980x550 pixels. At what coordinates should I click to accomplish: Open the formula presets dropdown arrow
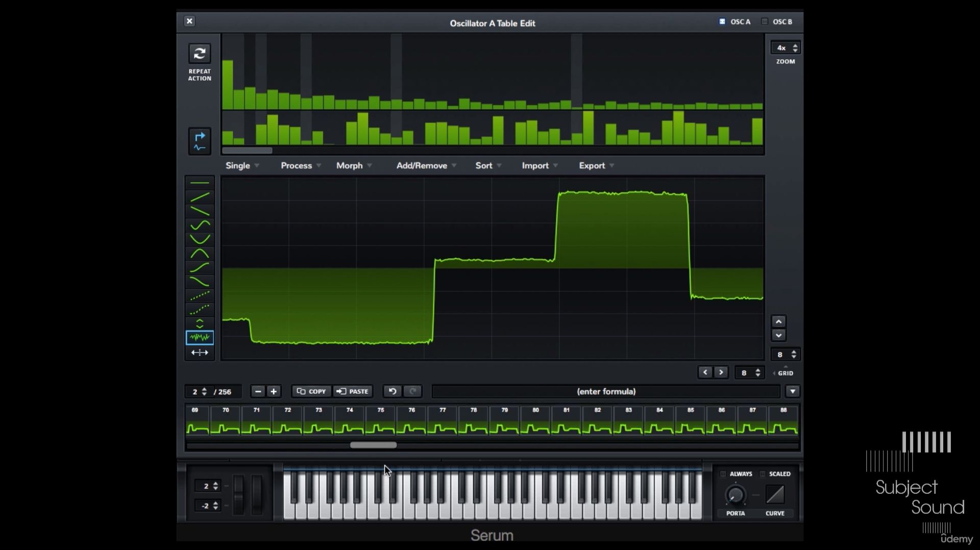[792, 391]
